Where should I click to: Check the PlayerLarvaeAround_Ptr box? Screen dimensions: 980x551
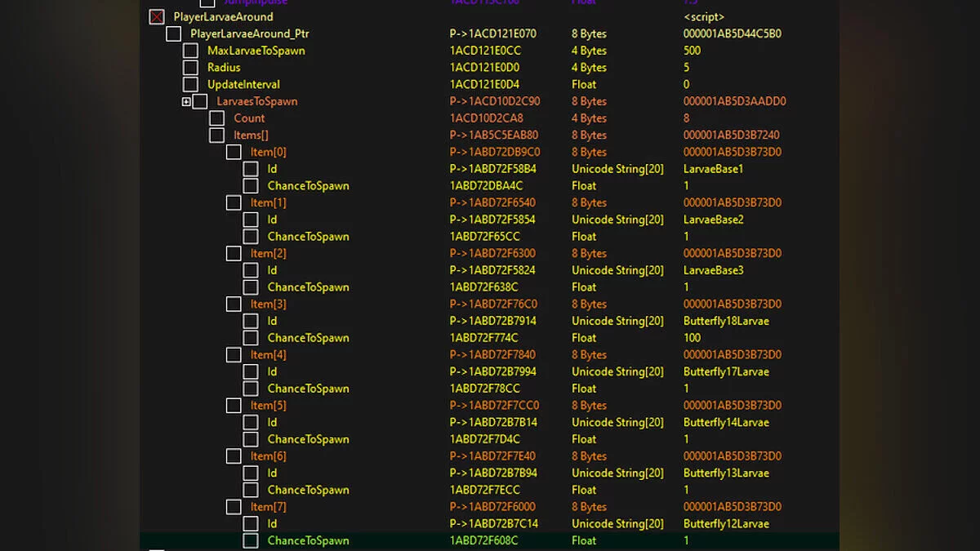(x=174, y=34)
